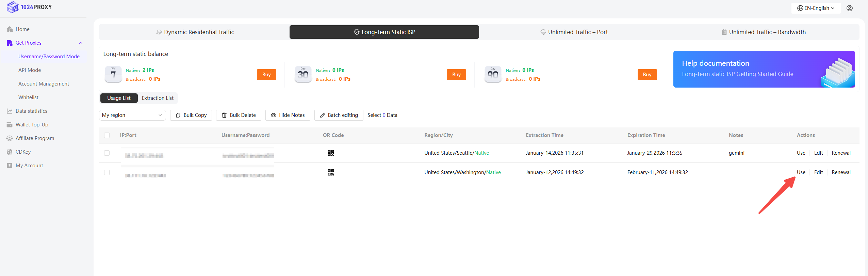Click Buy for the 7-day plan

[x=266, y=75]
